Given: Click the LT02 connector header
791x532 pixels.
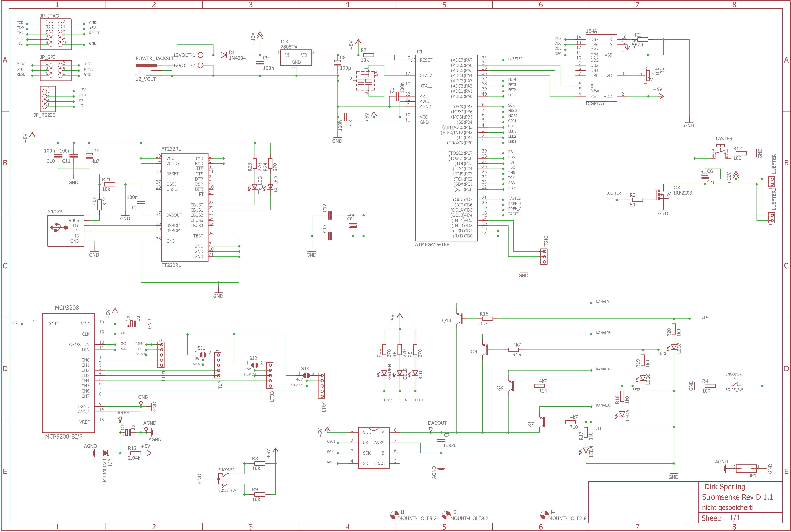Looking at the screenshot, I should coord(218,365).
